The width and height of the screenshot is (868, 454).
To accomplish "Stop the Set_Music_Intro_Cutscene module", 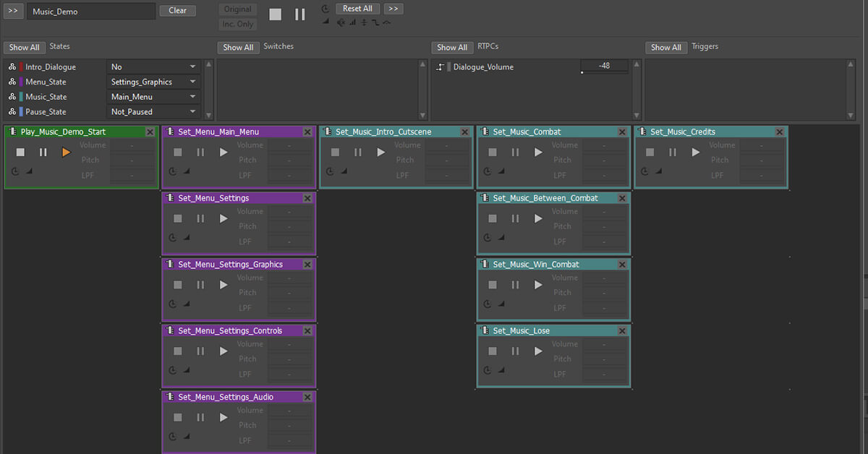I will (335, 152).
